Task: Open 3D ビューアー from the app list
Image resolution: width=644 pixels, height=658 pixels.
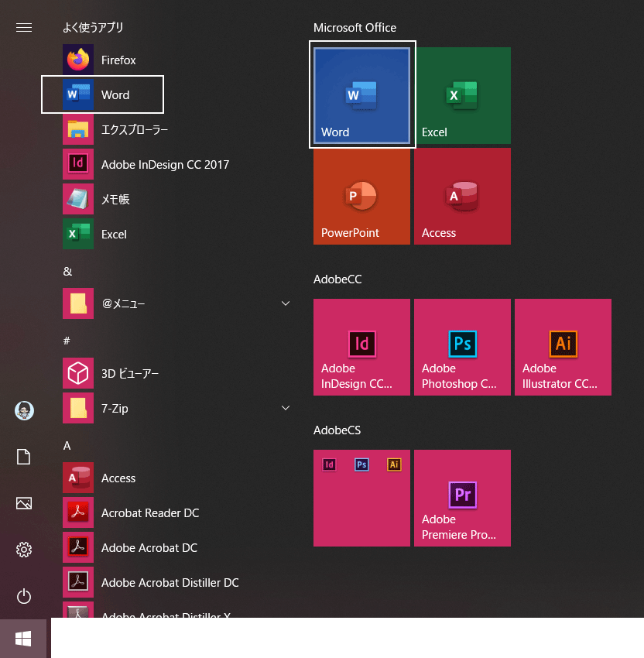Action: coord(176,373)
